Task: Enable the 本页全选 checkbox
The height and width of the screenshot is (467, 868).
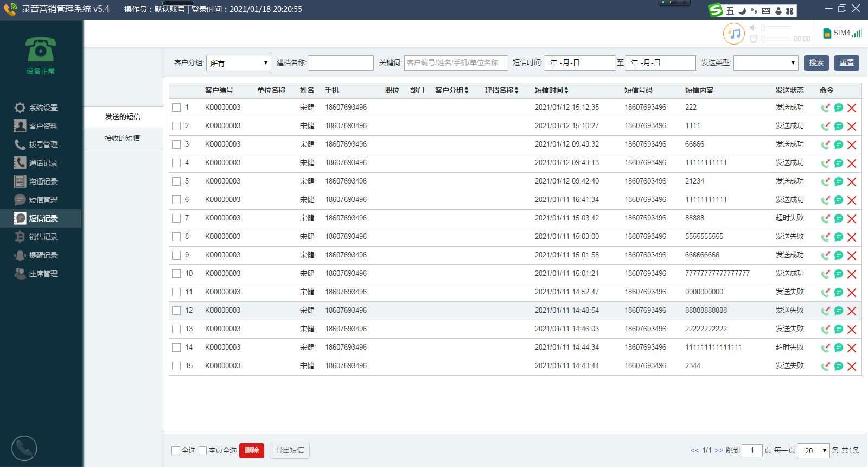Action: click(203, 451)
